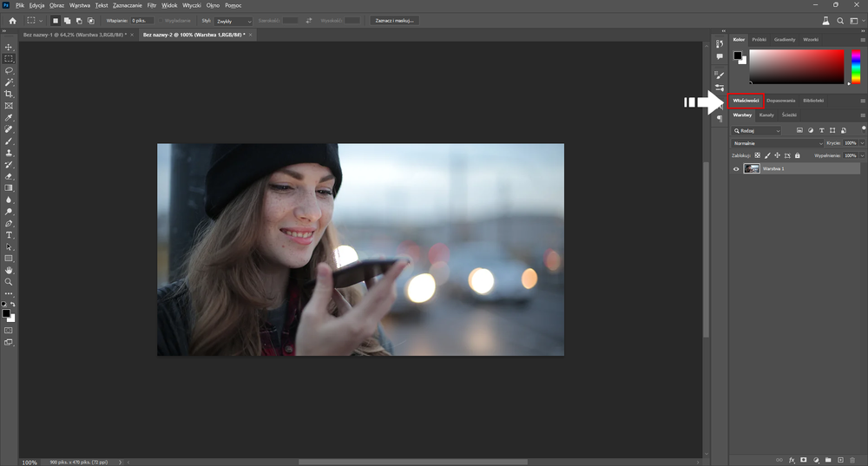The image size is (868, 466).
Task: Open the Normalnie blend mode dropdown
Action: [777, 143]
